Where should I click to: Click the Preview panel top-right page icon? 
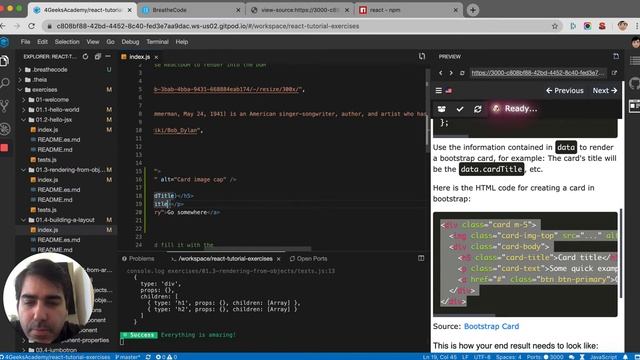tap(616, 56)
